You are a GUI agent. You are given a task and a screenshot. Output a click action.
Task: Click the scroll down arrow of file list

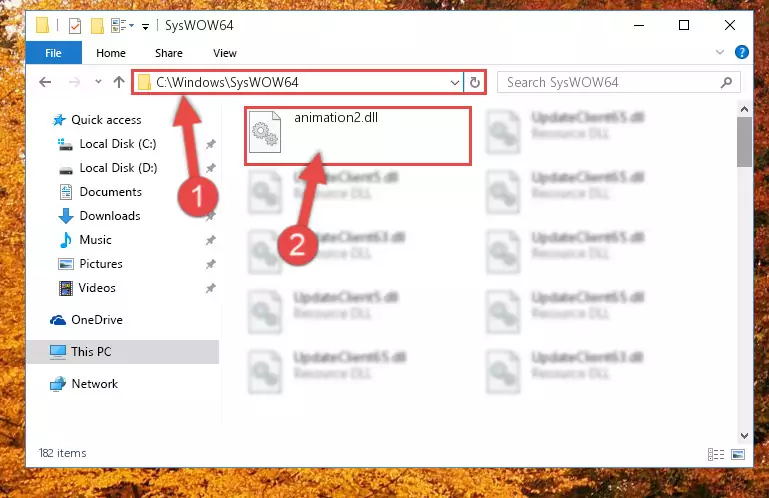(744, 436)
